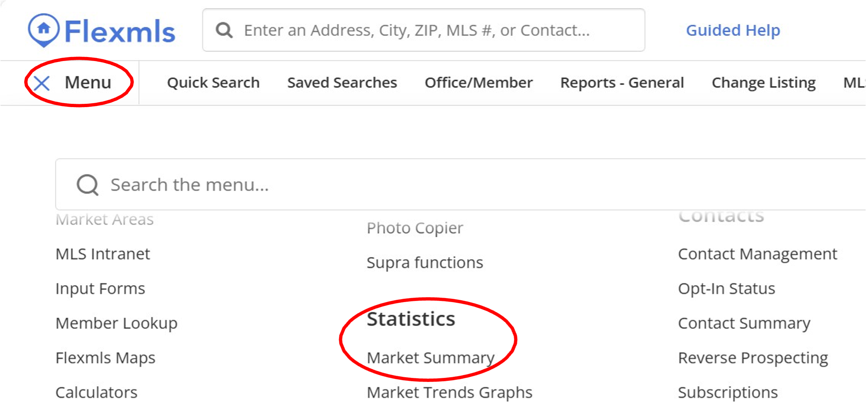868x404 pixels.
Task: Select Supra functions menu item
Action: 425,262
